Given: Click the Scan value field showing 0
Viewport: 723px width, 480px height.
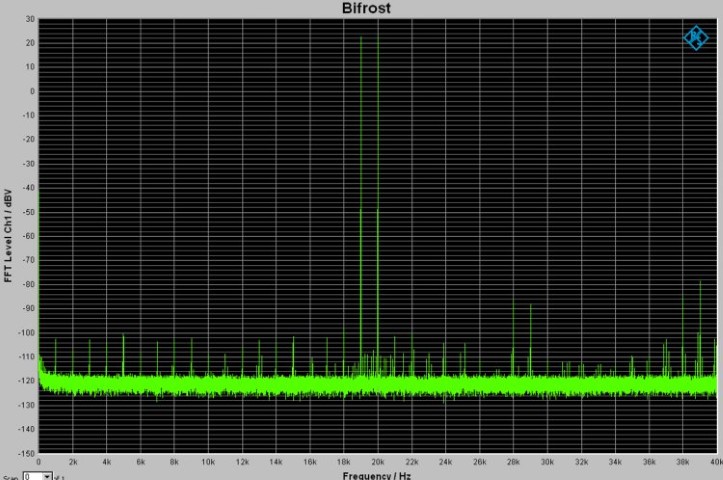Looking at the screenshot, I should point(33,476).
